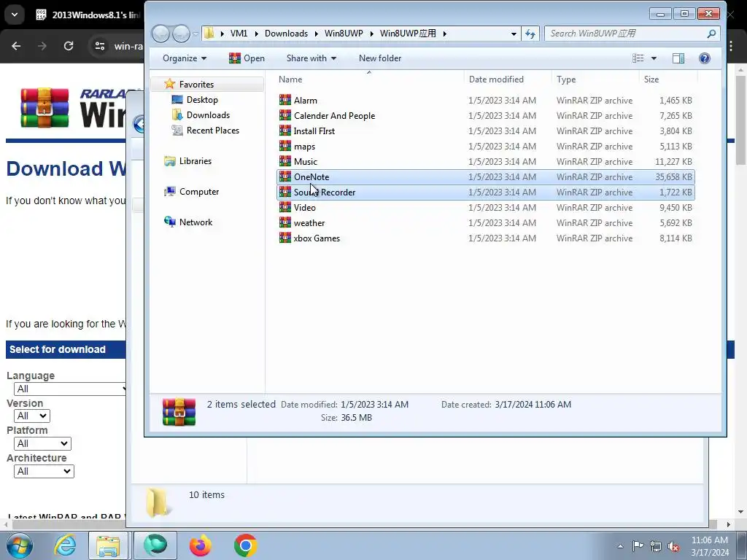Go to VM1 in breadcrumb path
747x560 pixels.
point(239,34)
